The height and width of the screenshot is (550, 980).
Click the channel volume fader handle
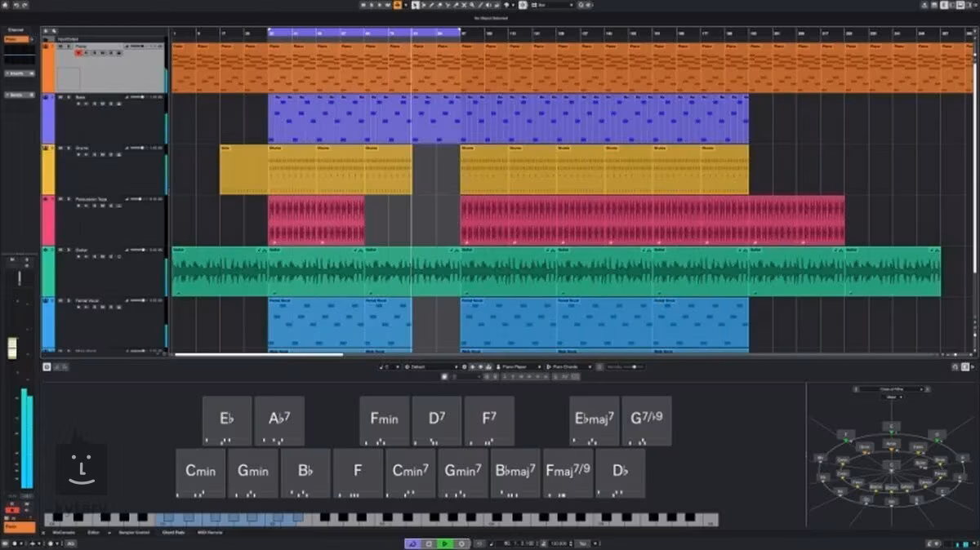[x=12, y=348]
